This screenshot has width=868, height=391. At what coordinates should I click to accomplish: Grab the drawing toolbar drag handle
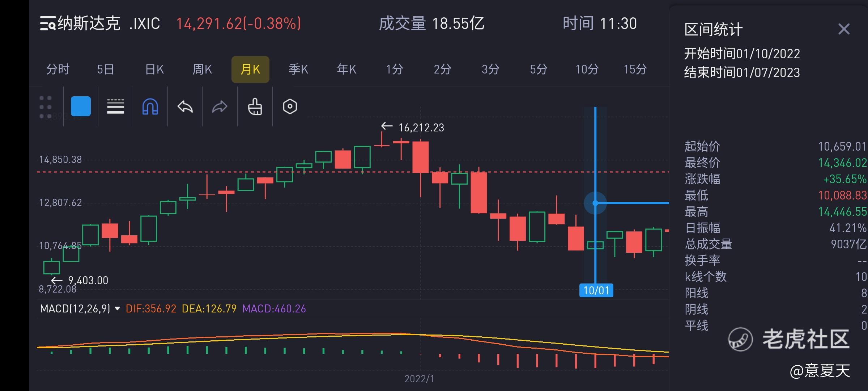(x=46, y=107)
